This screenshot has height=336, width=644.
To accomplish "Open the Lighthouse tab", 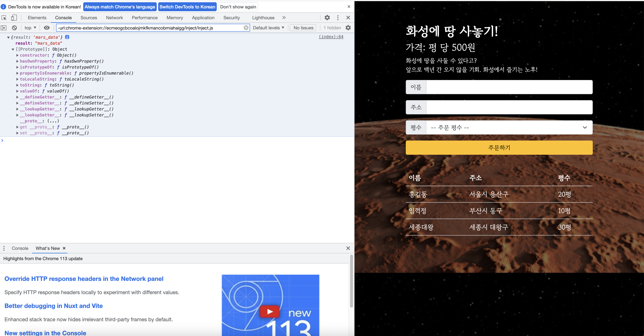I will coord(263,18).
